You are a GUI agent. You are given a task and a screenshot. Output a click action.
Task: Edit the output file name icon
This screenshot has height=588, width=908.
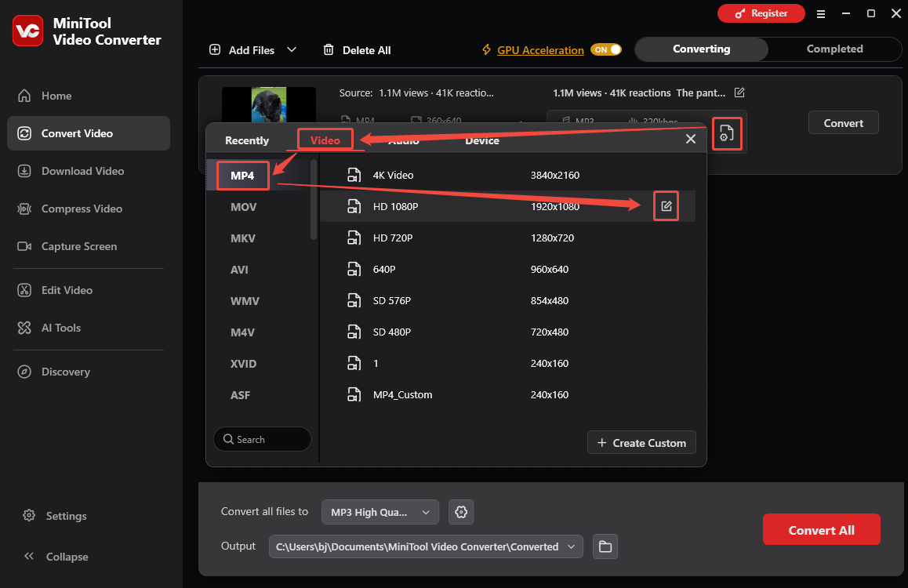(739, 93)
